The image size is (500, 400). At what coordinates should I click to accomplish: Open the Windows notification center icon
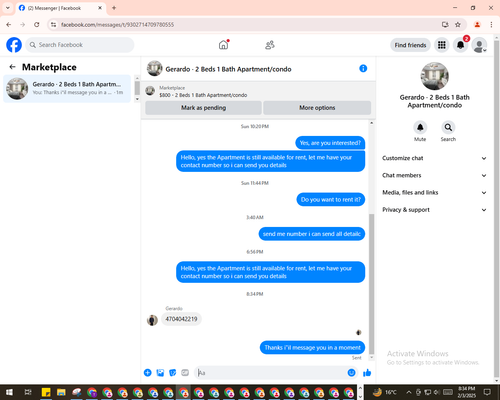pyautogui.click(x=487, y=392)
